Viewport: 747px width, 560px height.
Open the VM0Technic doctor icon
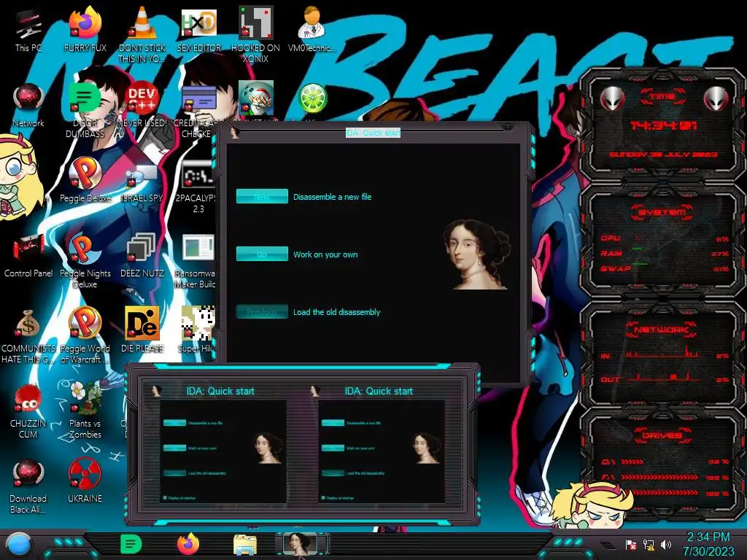pyautogui.click(x=312, y=30)
